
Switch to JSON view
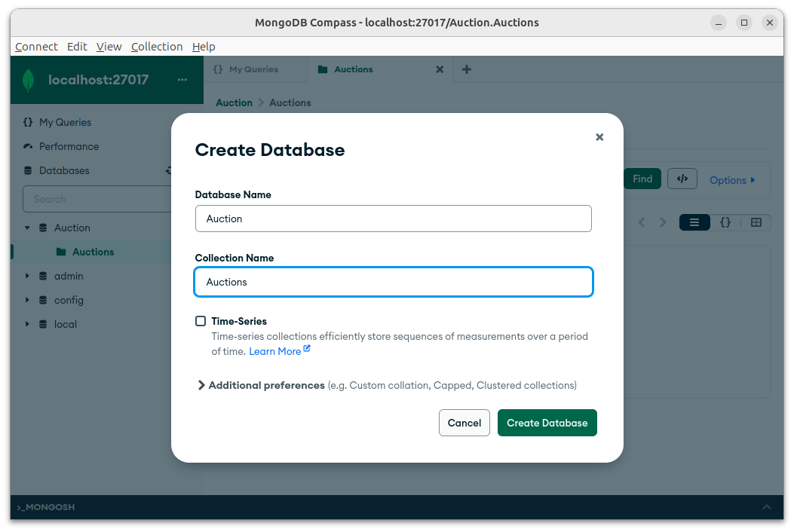725,223
